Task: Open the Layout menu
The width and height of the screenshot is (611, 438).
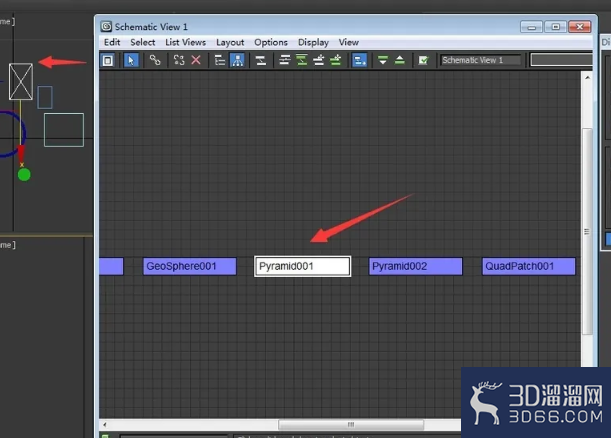Action: (230, 42)
